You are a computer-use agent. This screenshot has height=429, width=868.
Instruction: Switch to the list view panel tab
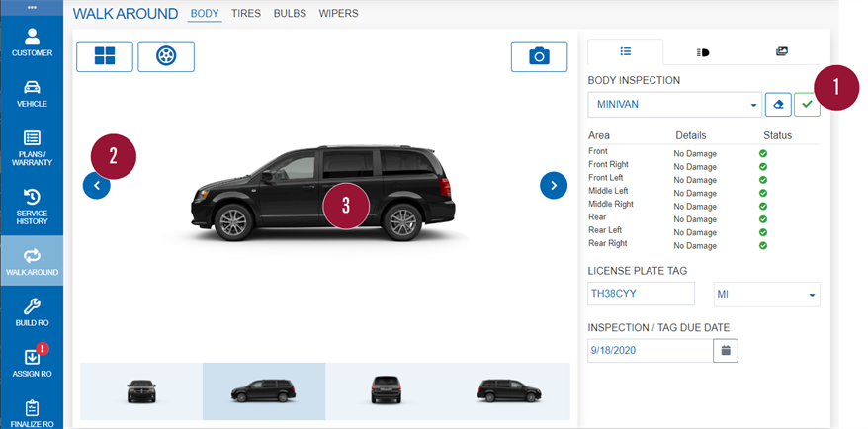pos(626,52)
